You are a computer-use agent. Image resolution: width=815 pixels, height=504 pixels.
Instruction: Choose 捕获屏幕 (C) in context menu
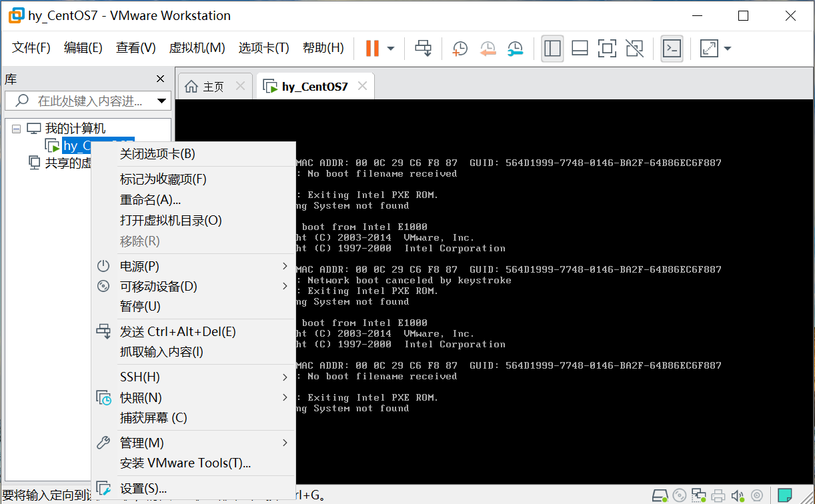pos(193,418)
